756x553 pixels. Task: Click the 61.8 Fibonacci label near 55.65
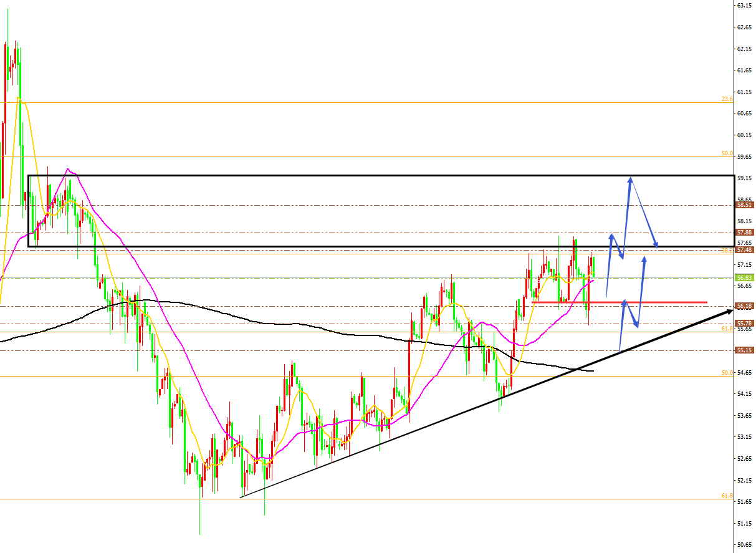pos(727,328)
